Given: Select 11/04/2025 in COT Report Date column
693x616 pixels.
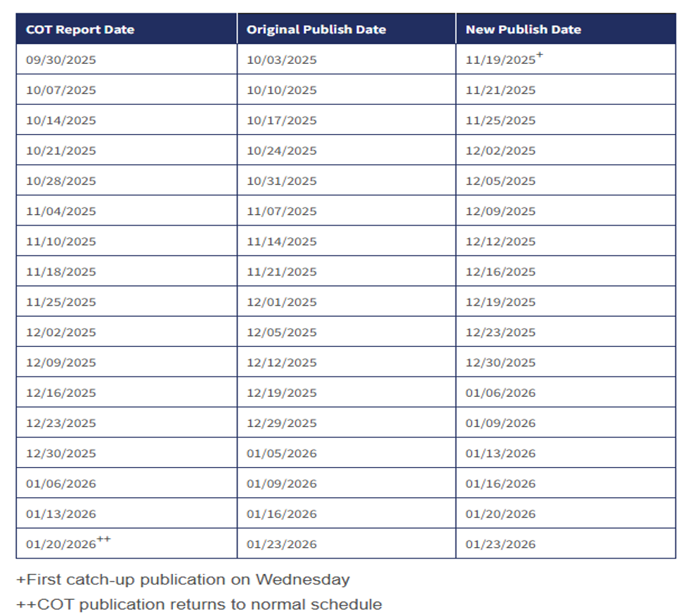Looking at the screenshot, I should click(x=61, y=211).
